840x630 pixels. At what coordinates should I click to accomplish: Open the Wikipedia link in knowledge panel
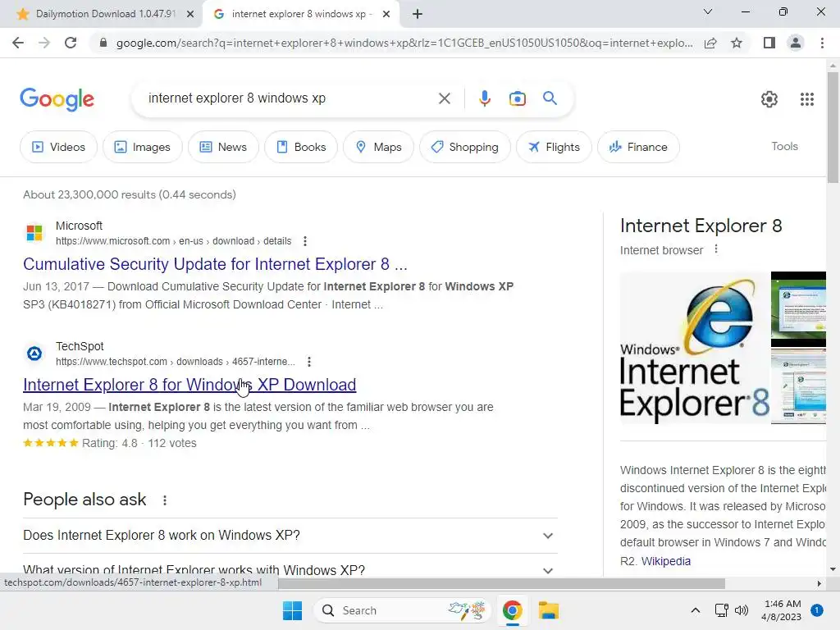coord(666,561)
